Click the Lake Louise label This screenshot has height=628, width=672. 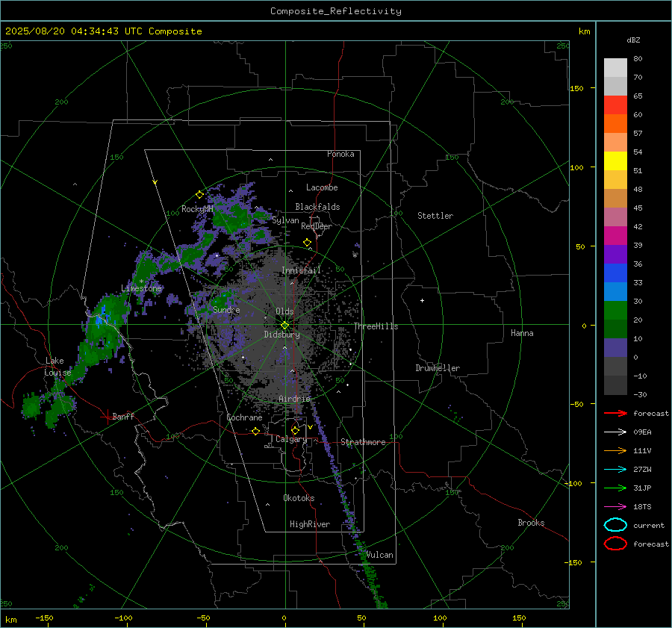point(57,367)
